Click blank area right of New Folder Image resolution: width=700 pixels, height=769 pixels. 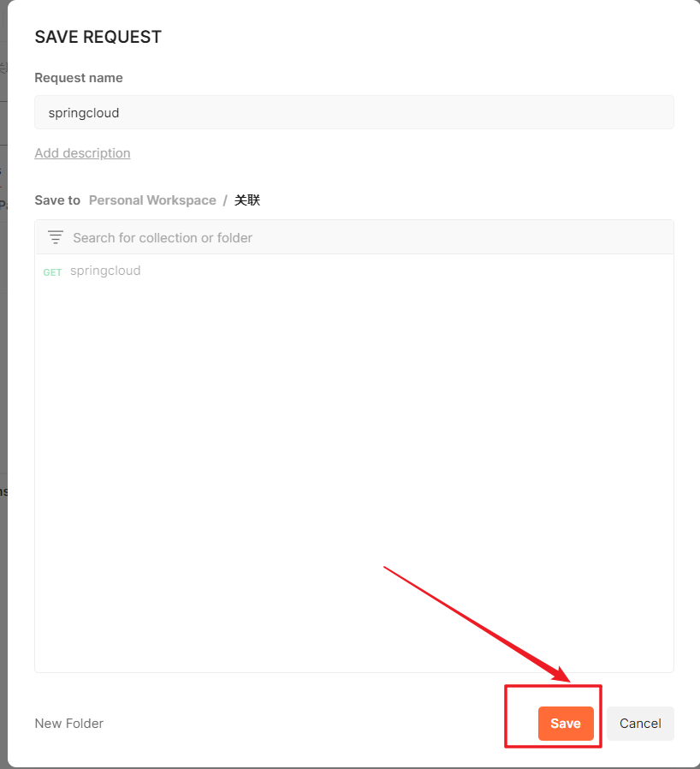(300, 724)
